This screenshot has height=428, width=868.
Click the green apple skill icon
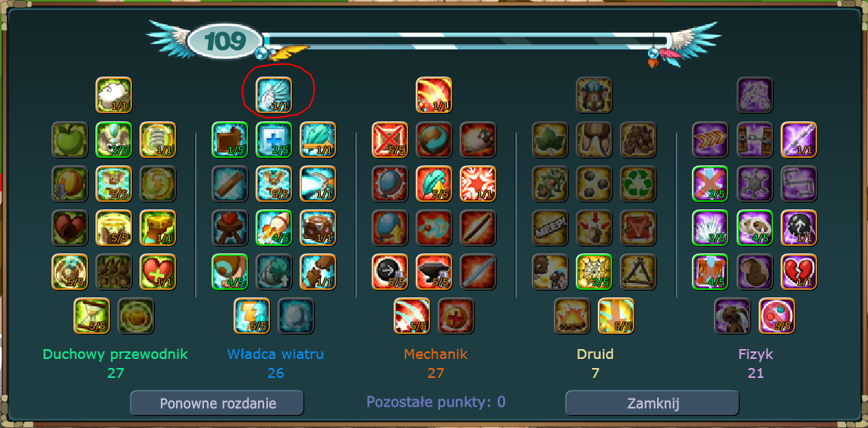click(x=70, y=140)
